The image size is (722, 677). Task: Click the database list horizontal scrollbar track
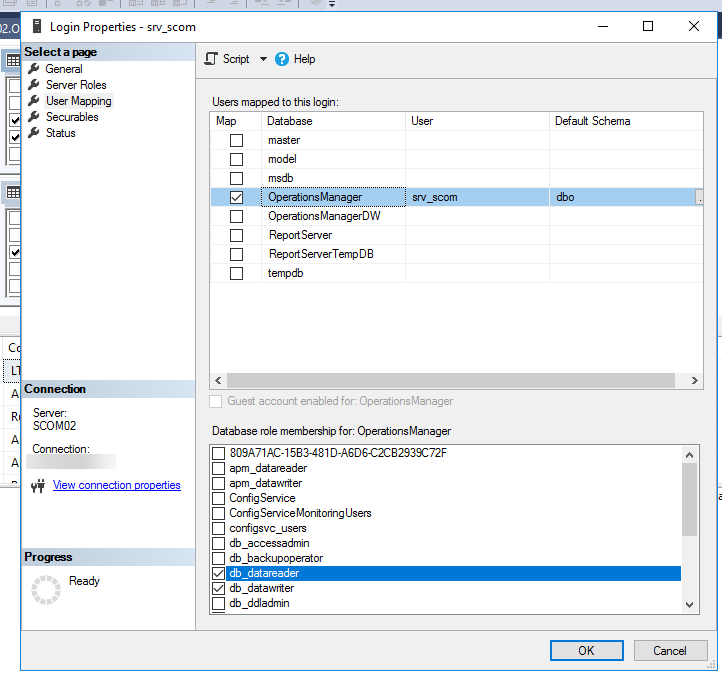point(451,380)
